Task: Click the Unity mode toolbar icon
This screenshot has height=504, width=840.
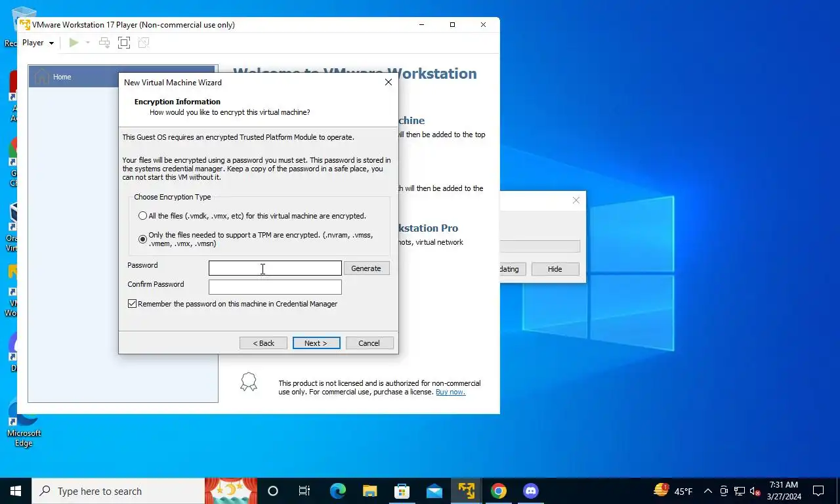Action: click(144, 43)
